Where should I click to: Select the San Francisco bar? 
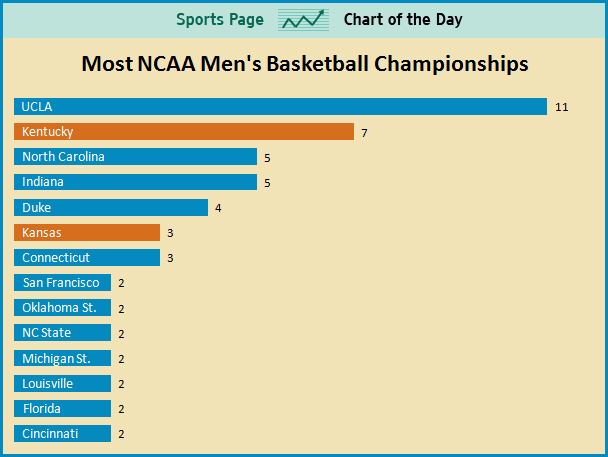point(62,283)
